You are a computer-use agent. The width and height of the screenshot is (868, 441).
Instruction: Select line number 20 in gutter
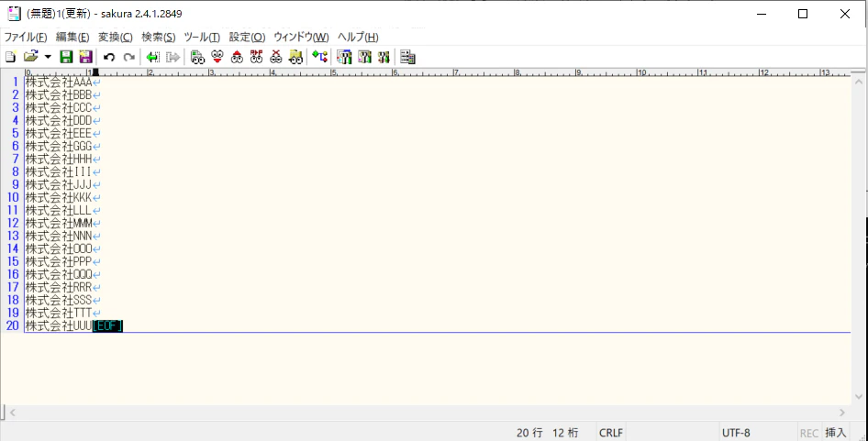click(x=13, y=325)
